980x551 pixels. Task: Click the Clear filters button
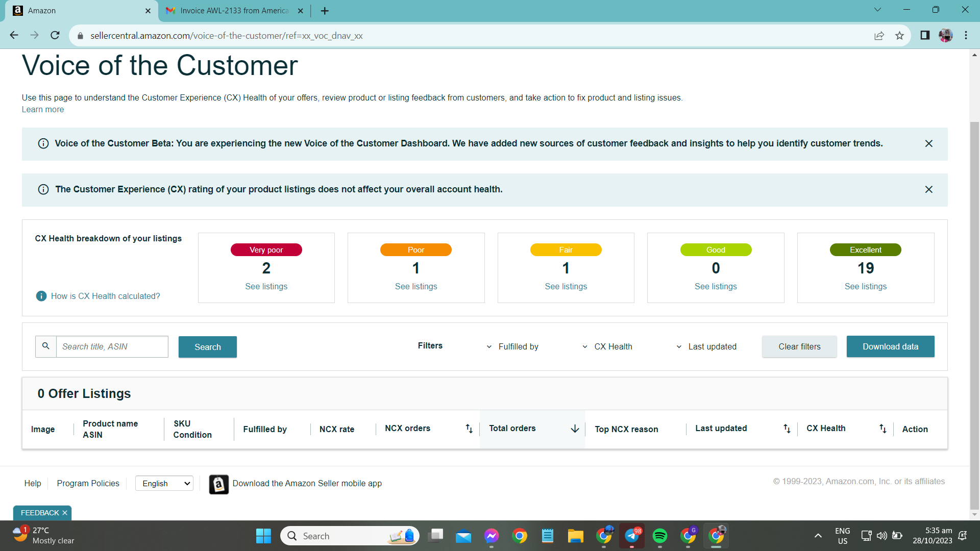(x=799, y=347)
